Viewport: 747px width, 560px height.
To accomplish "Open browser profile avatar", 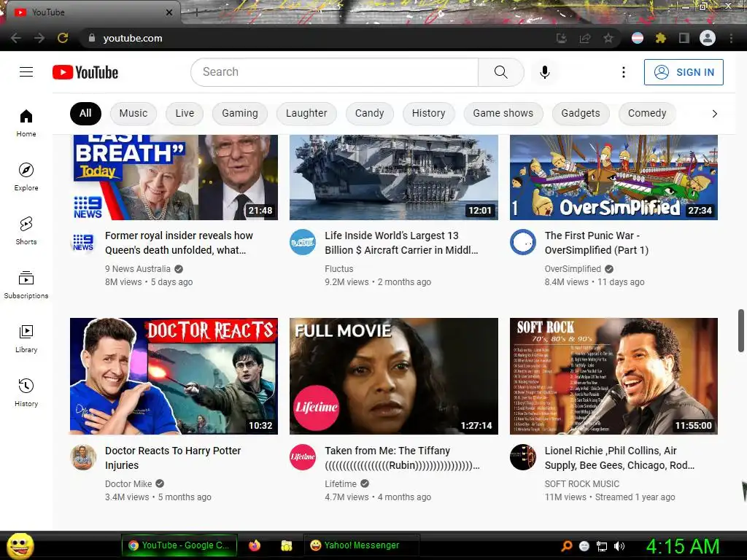I will click(x=708, y=38).
